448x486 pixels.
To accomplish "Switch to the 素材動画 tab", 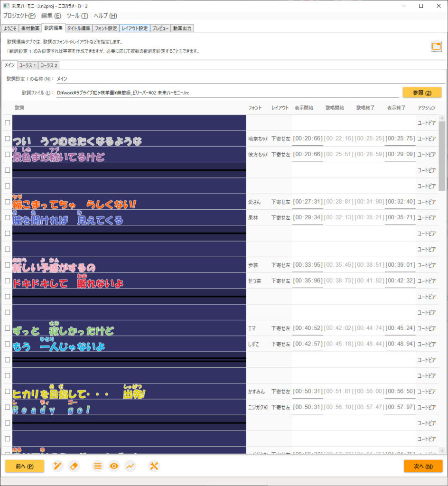I will pyautogui.click(x=30, y=28).
